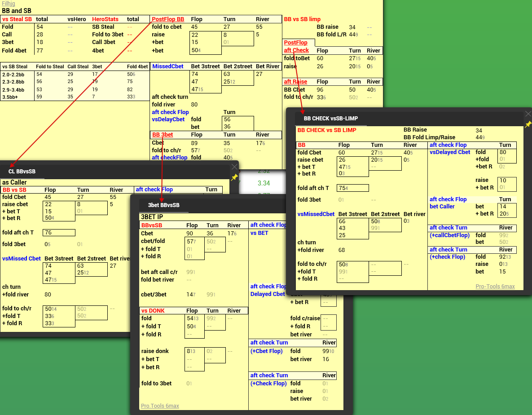Viewport: 532px width, 415px height.
Task: Click the blue MissedCbet header
Action: (167, 66)
